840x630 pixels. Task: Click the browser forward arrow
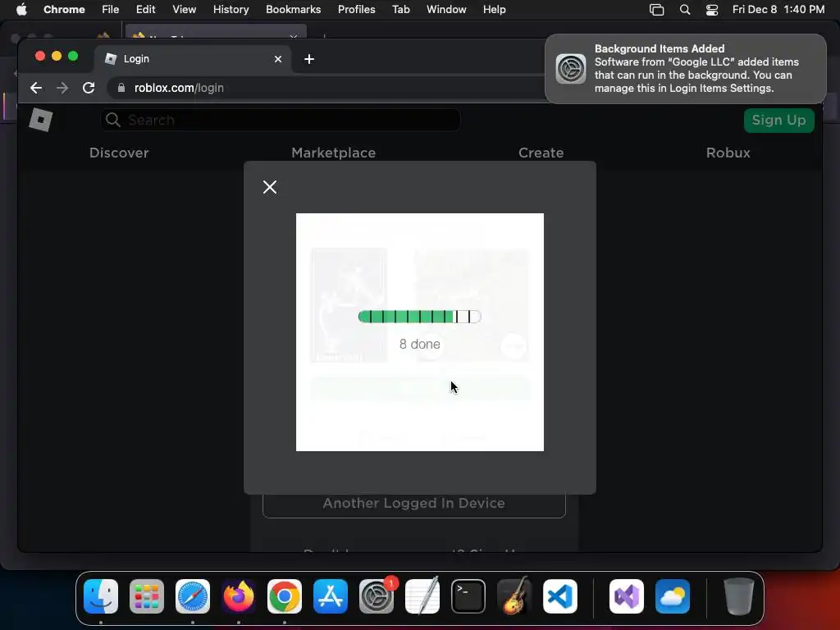pos(62,88)
